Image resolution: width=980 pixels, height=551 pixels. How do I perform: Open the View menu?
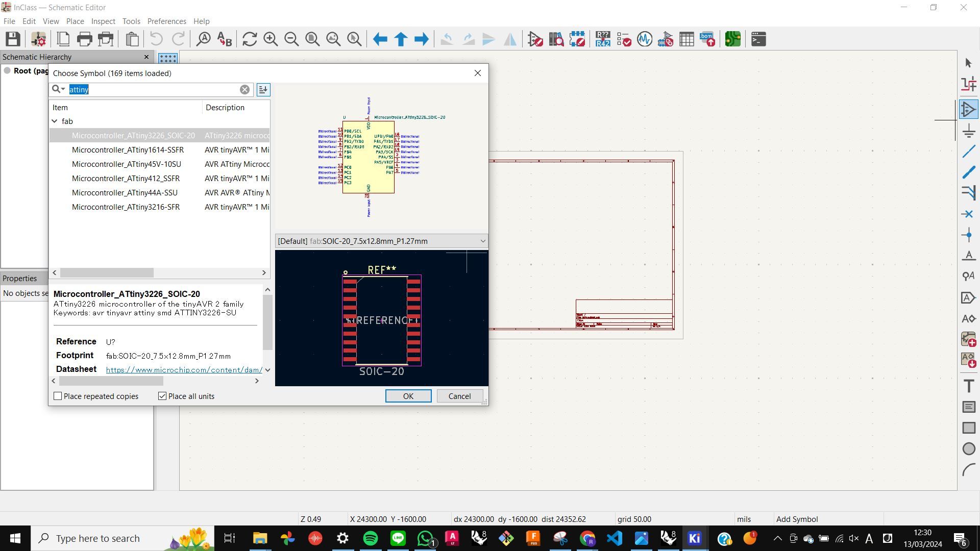click(51, 21)
